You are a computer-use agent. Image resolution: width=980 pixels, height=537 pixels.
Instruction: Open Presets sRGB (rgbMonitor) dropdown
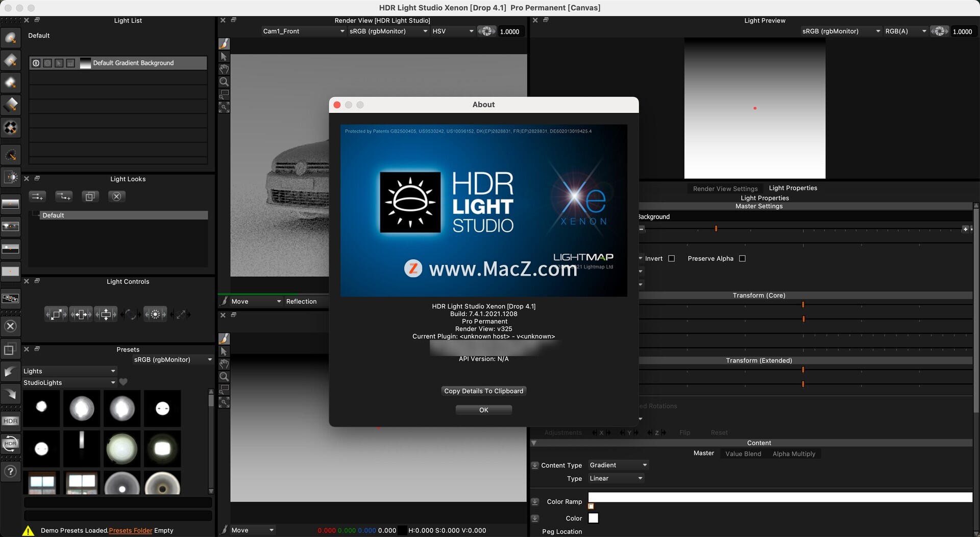pyautogui.click(x=173, y=360)
